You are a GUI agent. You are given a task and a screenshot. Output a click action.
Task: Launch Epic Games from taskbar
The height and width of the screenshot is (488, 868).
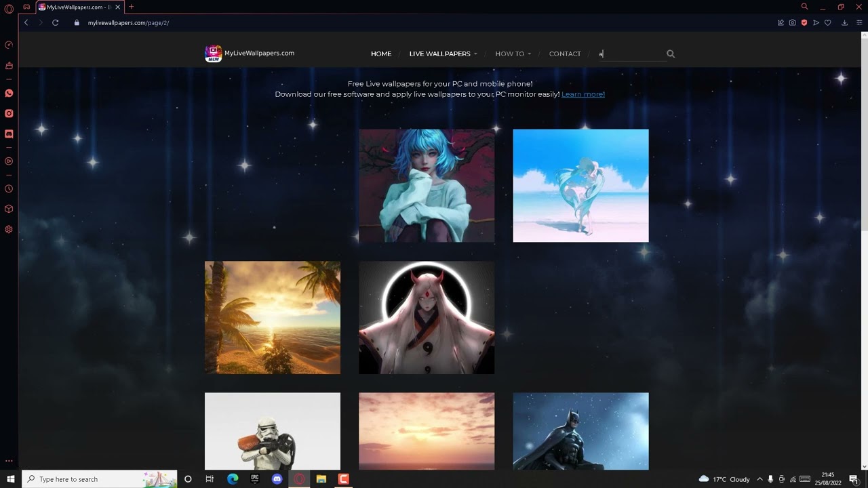pos(255,479)
